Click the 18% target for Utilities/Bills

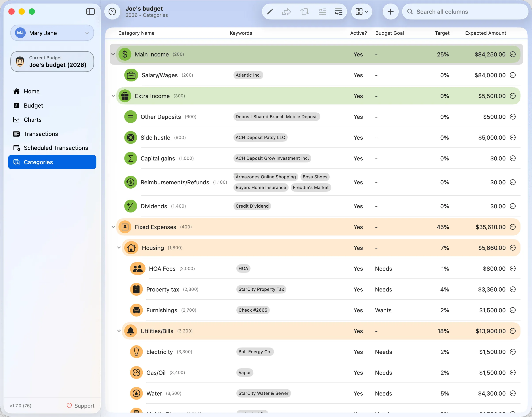(443, 331)
